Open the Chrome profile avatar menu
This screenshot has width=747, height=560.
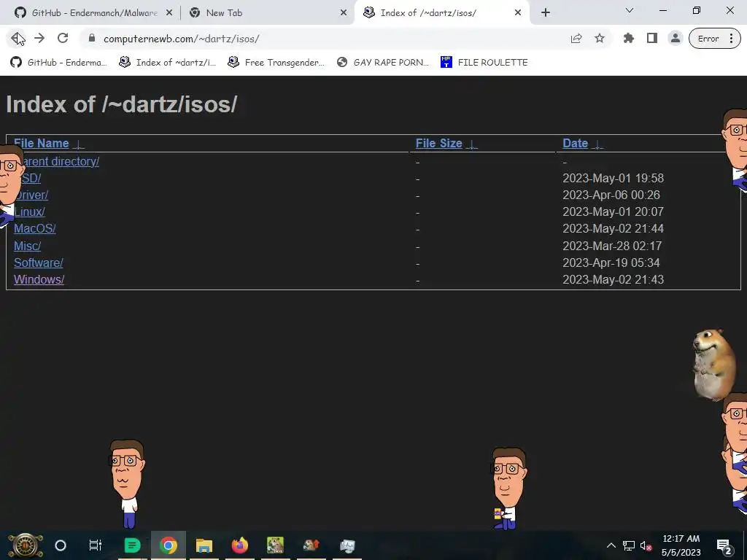pyautogui.click(x=675, y=39)
